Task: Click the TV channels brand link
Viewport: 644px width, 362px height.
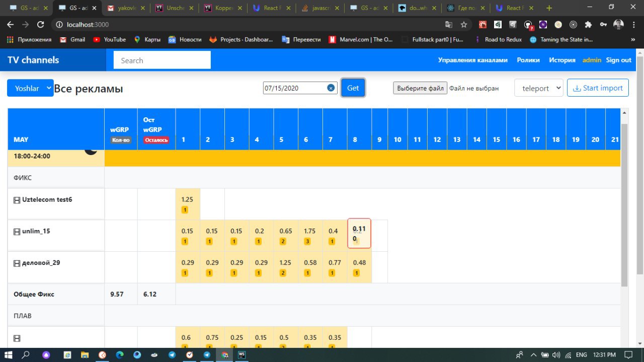Action: click(33, 60)
